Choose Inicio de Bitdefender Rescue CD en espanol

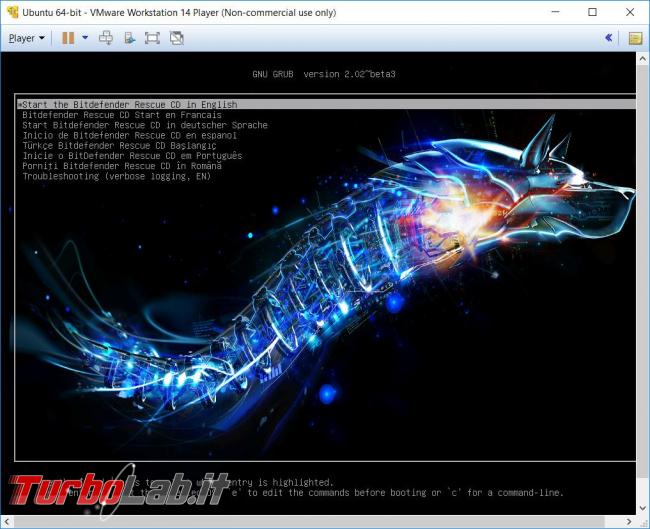129,136
